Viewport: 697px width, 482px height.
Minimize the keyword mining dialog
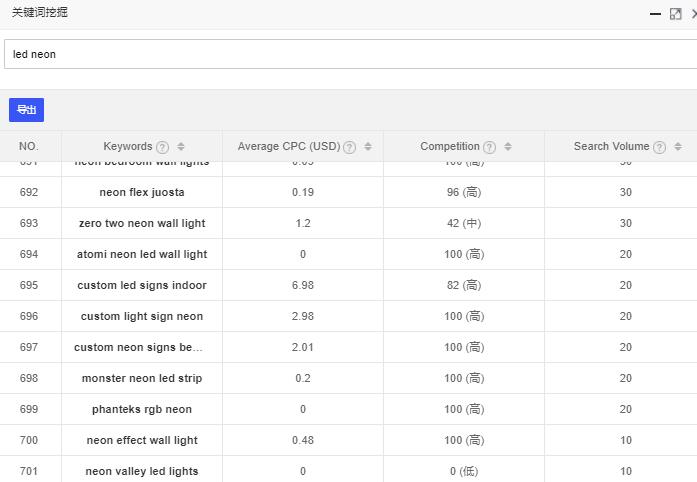655,14
